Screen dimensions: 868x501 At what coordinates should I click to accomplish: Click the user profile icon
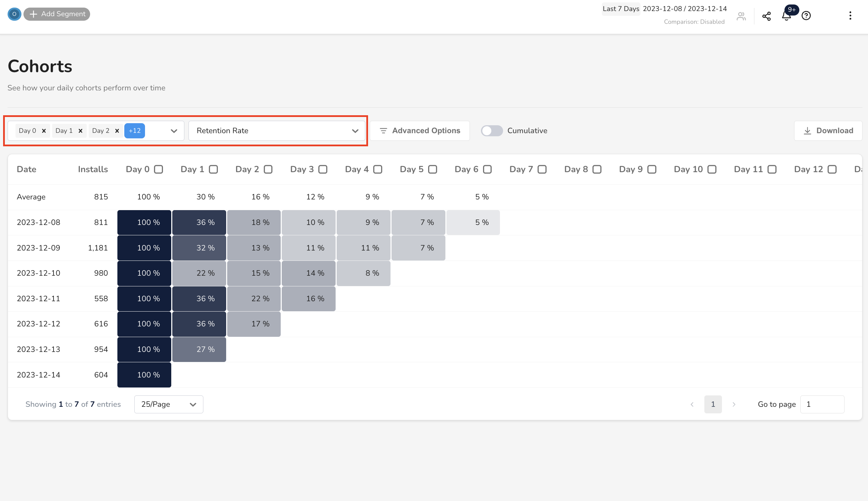(x=742, y=16)
